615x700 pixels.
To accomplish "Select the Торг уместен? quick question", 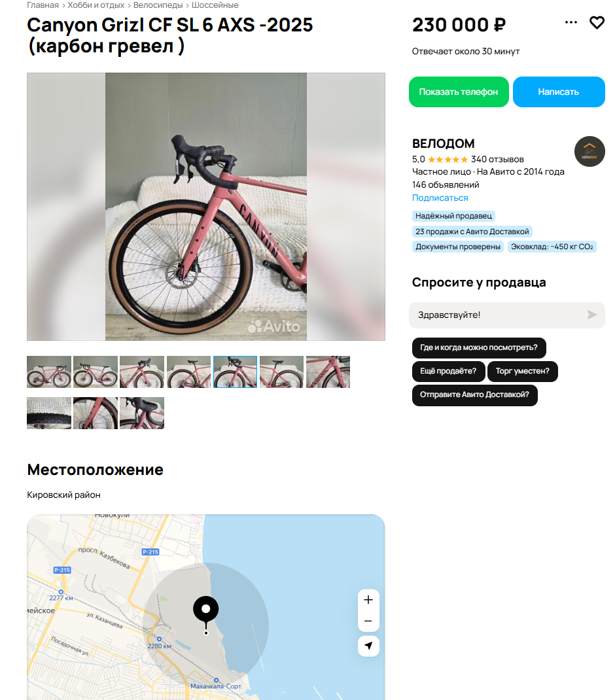I will (x=523, y=371).
